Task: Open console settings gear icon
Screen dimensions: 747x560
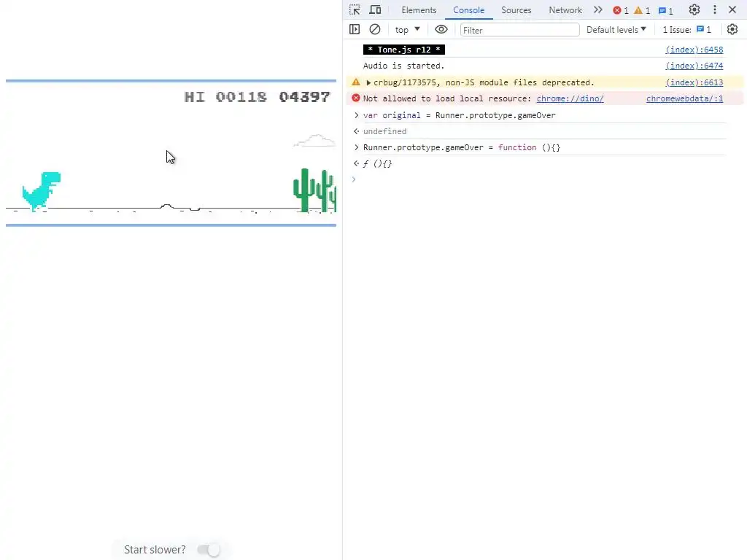Action: 732,29
